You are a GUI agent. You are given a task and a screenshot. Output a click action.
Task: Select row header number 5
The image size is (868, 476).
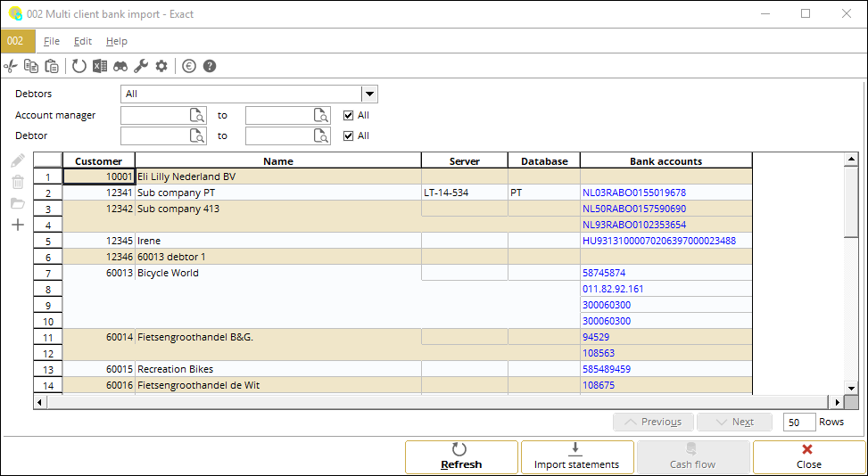pos(48,241)
